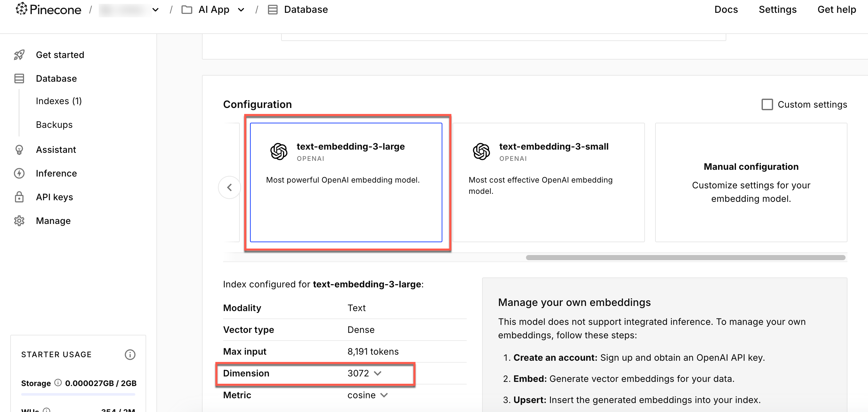Viewport: 868px width, 412px height.
Task: Click the Get help link
Action: [x=836, y=9]
